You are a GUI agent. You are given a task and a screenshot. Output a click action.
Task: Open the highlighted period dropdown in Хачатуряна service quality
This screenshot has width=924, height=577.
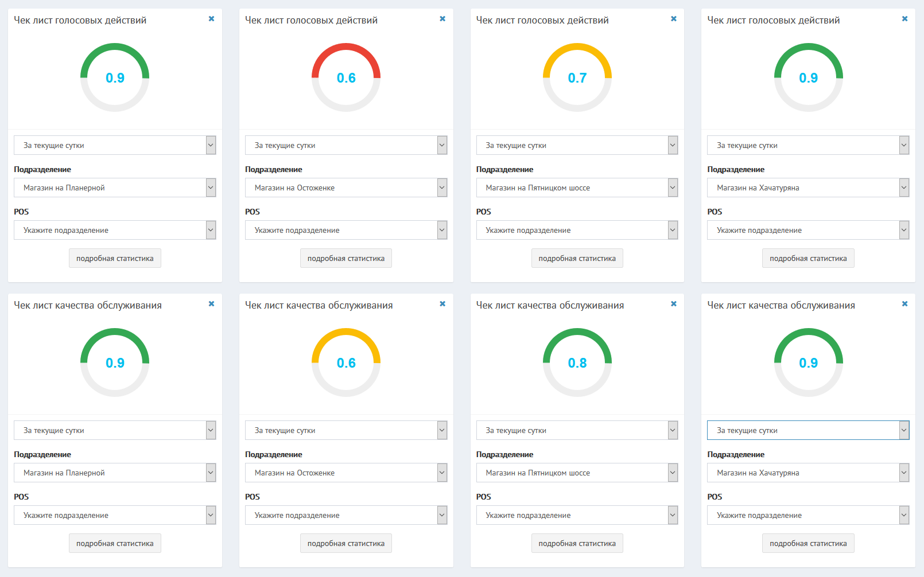[808, 430]
